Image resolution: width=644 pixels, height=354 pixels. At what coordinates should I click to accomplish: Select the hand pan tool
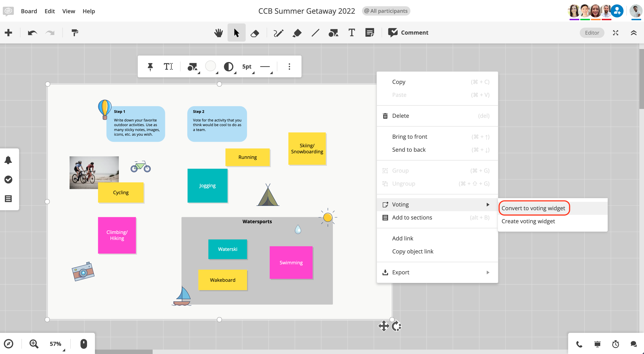218,33
